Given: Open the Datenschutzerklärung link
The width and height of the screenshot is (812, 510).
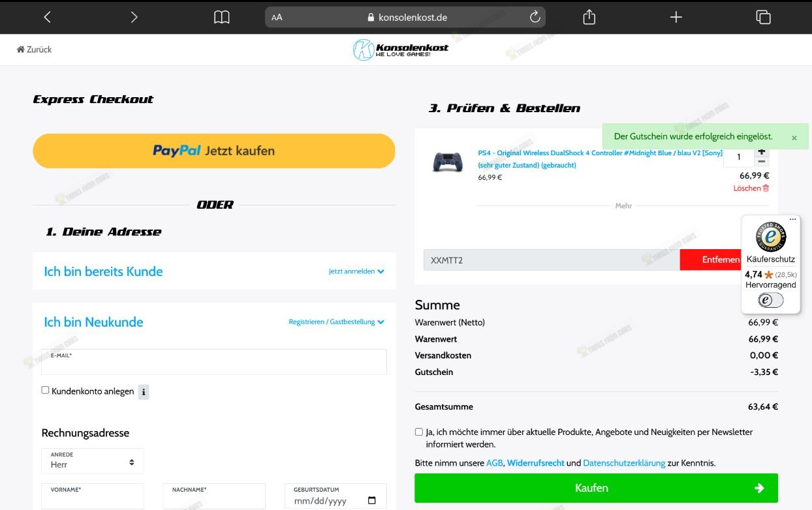Looking at the screenshot, I should tap(624, 463).
